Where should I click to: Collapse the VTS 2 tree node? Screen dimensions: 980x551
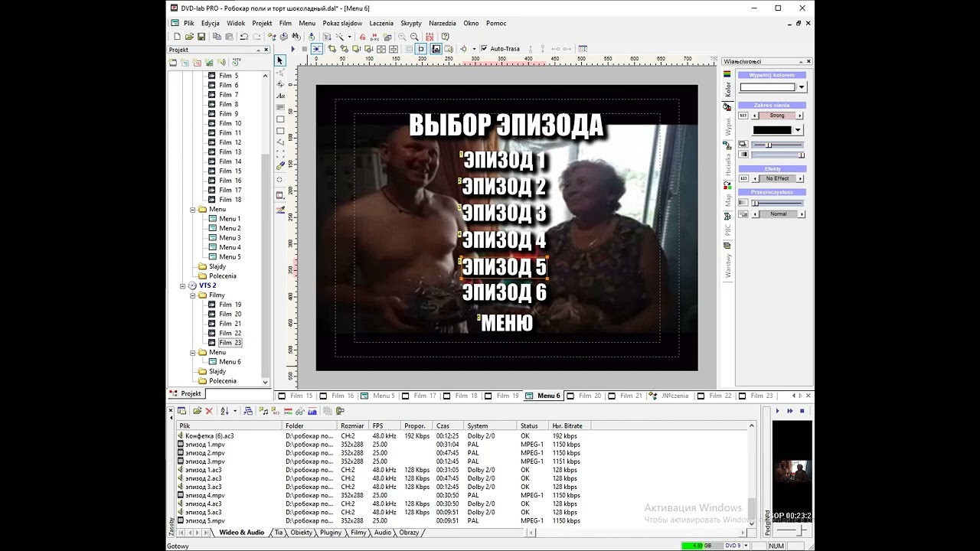tap(183, 285)
